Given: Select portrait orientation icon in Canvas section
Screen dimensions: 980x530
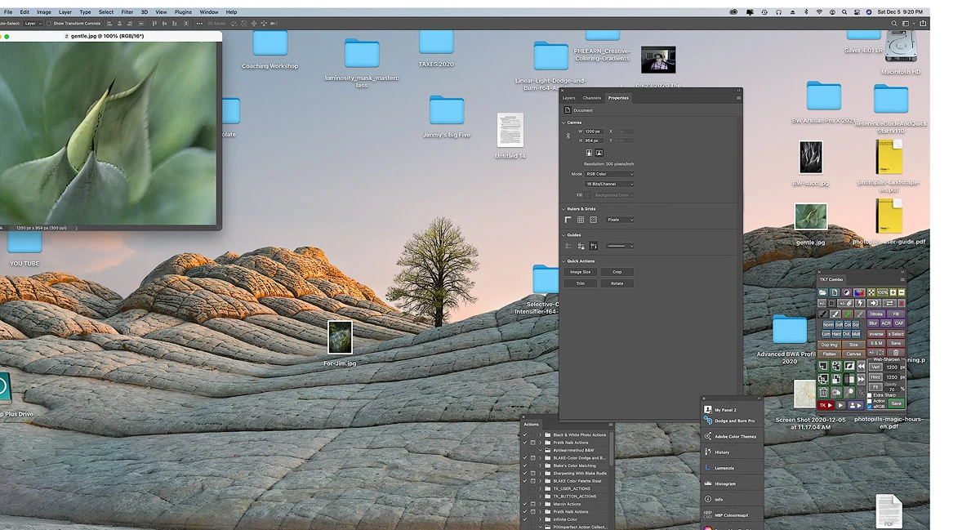Looking at the screenshot, I should coord(589,153).
